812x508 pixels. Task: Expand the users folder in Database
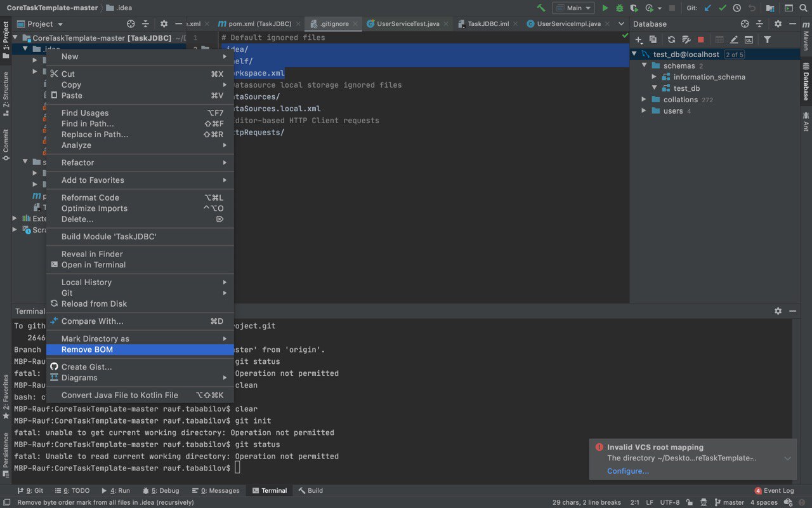644,111
